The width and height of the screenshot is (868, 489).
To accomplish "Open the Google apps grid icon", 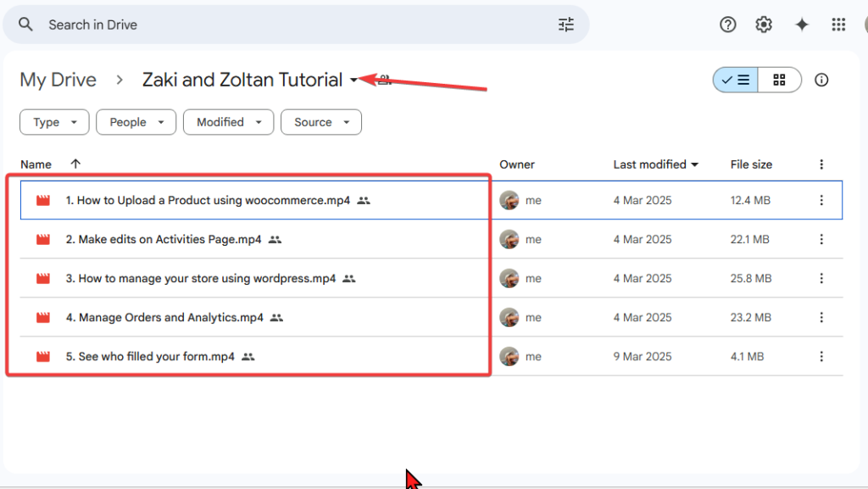I will 838,25.
